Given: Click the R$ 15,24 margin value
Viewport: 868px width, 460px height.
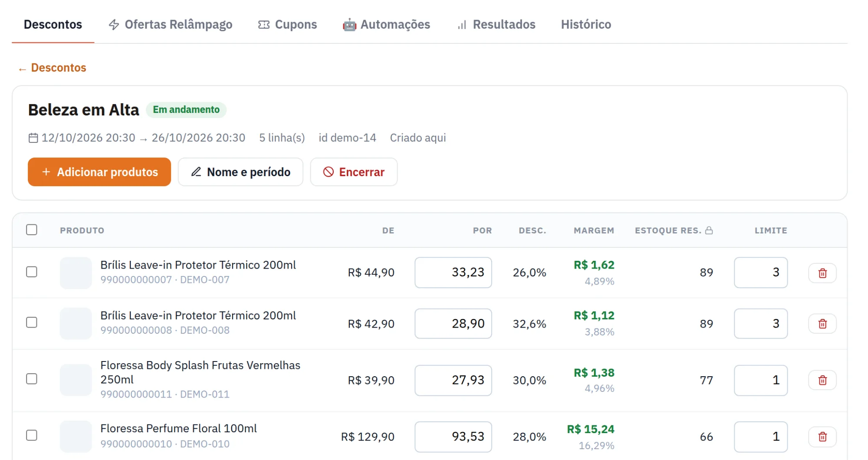Looking at the screenshot, I should pyautogui.click(x=591, y=429).
